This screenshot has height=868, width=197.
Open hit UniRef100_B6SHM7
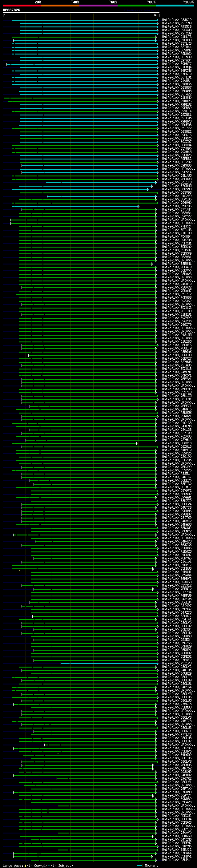coord(177,50)
